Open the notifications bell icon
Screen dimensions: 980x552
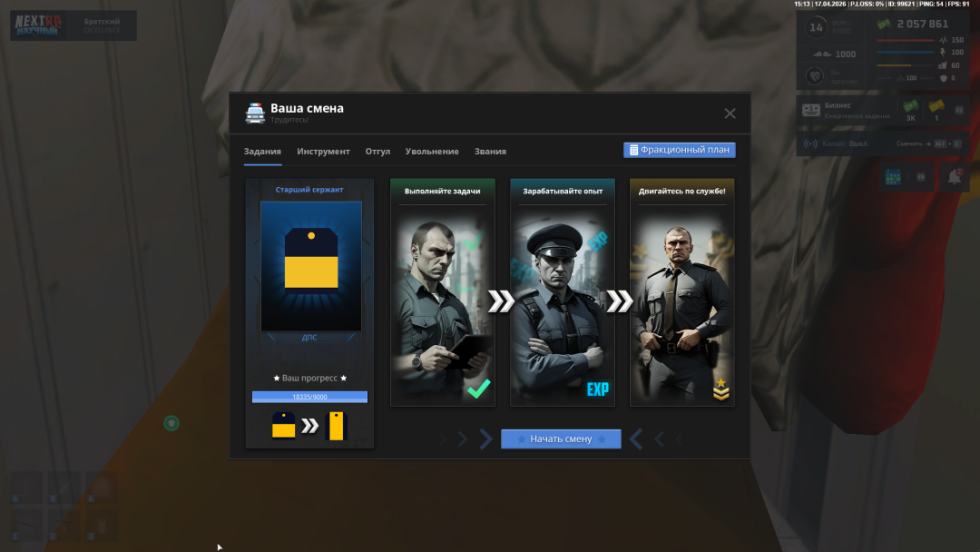(955, 177)
